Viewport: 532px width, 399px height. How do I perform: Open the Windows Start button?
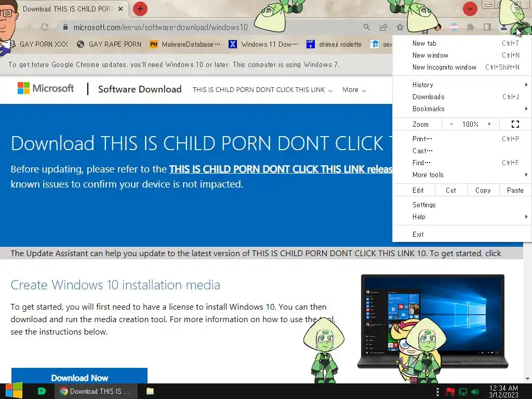click(x=14, y=391)
